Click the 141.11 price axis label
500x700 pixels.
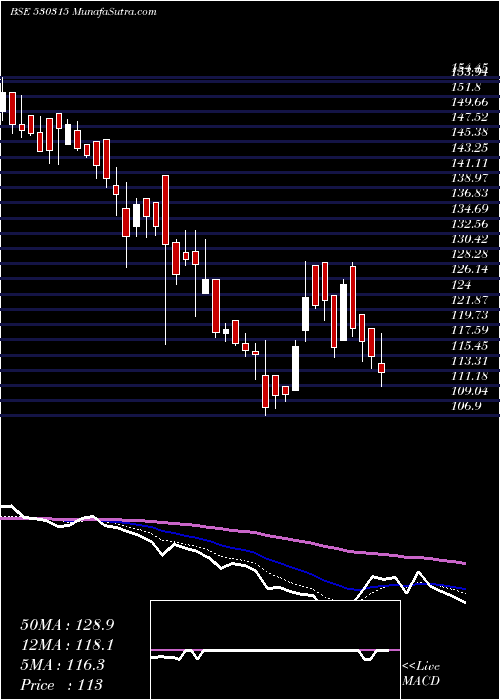(x=469, y=163)
